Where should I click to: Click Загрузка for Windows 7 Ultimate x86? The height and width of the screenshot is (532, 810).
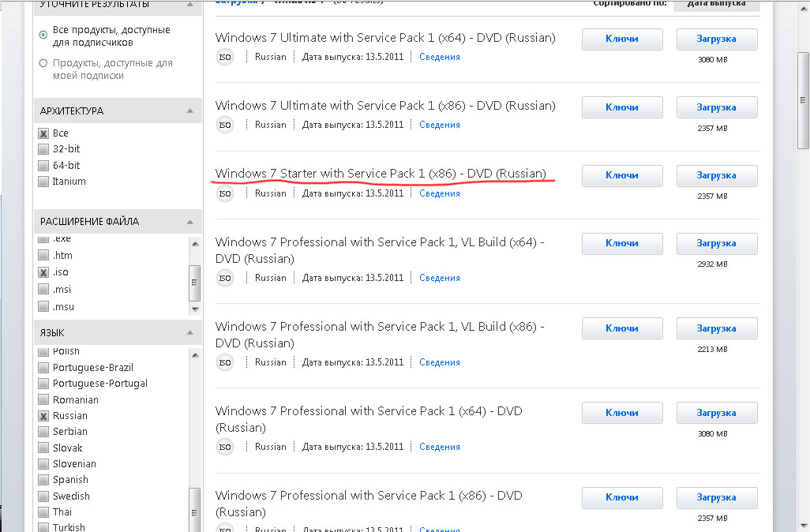(x=717, y=107)
